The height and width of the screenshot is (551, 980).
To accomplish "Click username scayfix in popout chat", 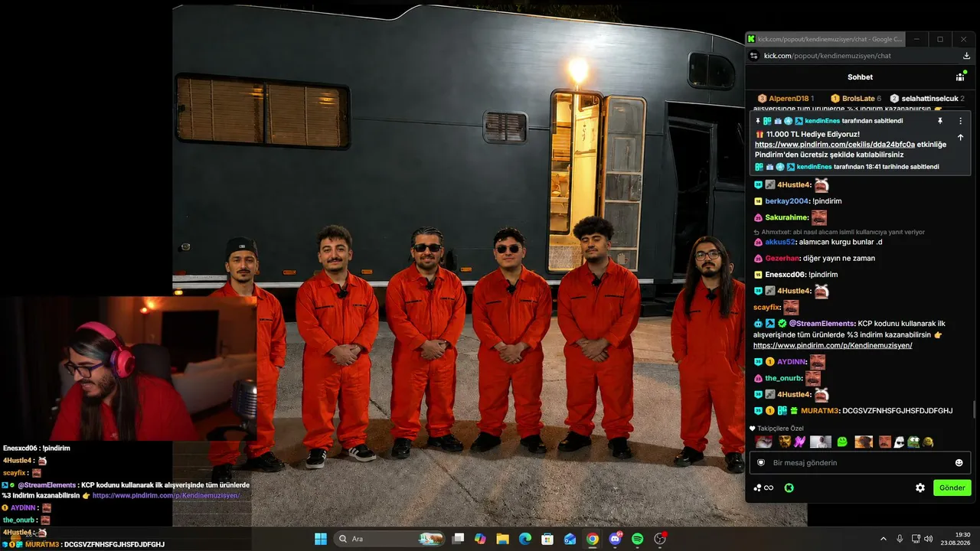I will (x=766, y=308).
